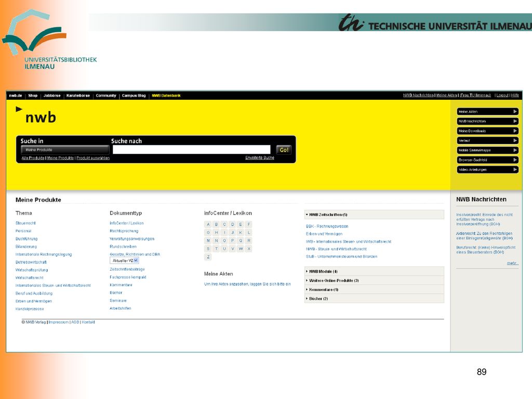Open the Wirtschaftsprüfung topic link
532x399 pixels.
tap(32, 270)
